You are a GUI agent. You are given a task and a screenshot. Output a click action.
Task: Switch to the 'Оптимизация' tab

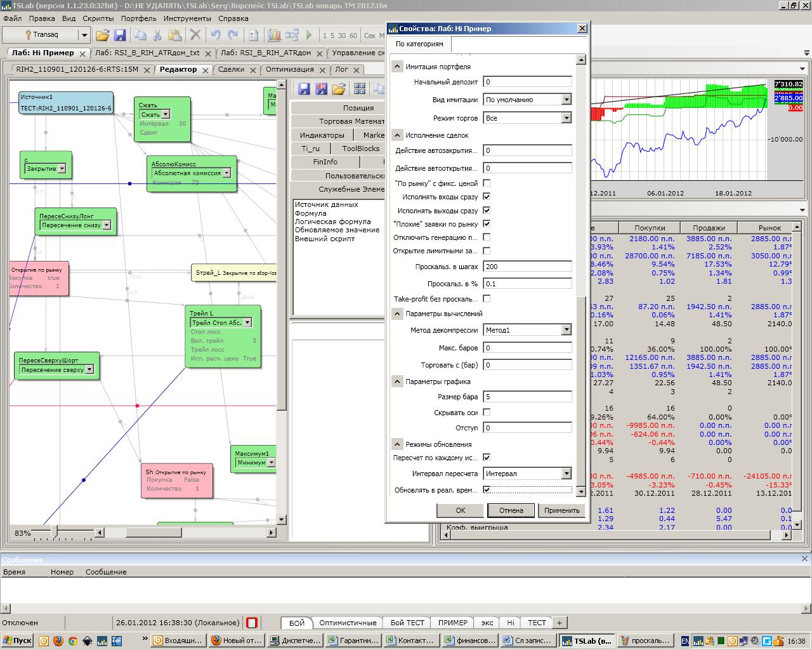289,69
